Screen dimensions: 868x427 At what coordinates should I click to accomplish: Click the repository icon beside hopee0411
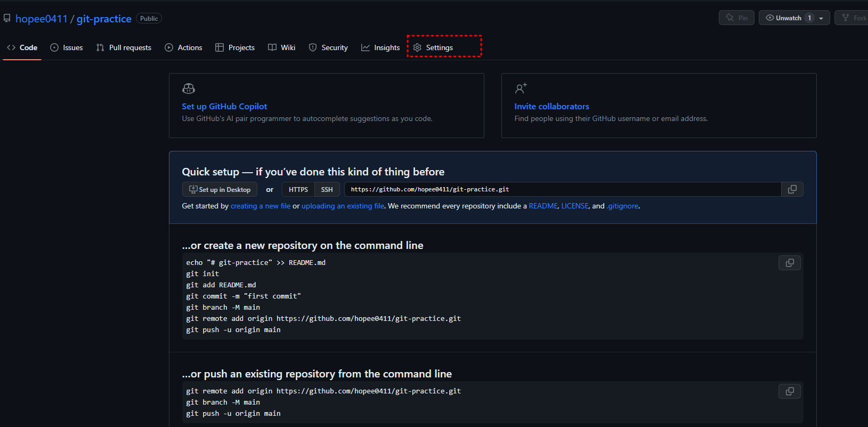(7, 18)
